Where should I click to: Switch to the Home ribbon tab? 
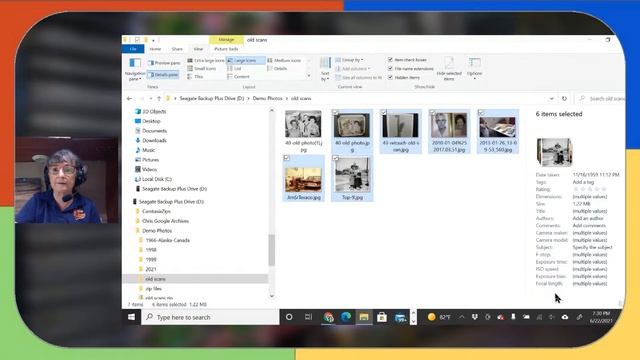[155, 49]
